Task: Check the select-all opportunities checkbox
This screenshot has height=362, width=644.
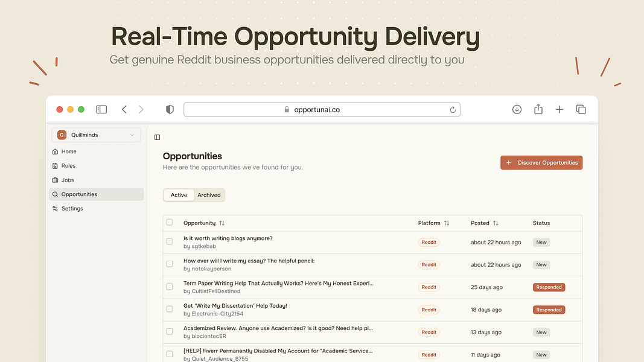Action: 170,223
